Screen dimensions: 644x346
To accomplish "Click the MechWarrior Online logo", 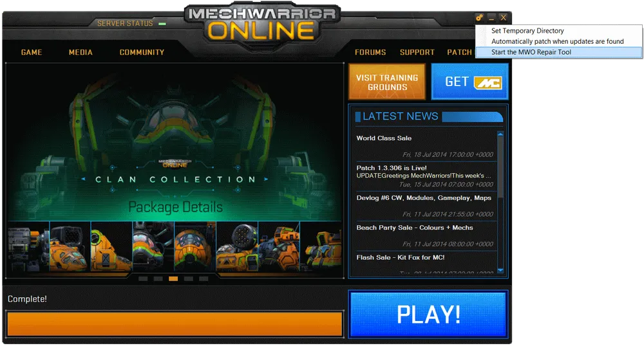I will (261, 24).
